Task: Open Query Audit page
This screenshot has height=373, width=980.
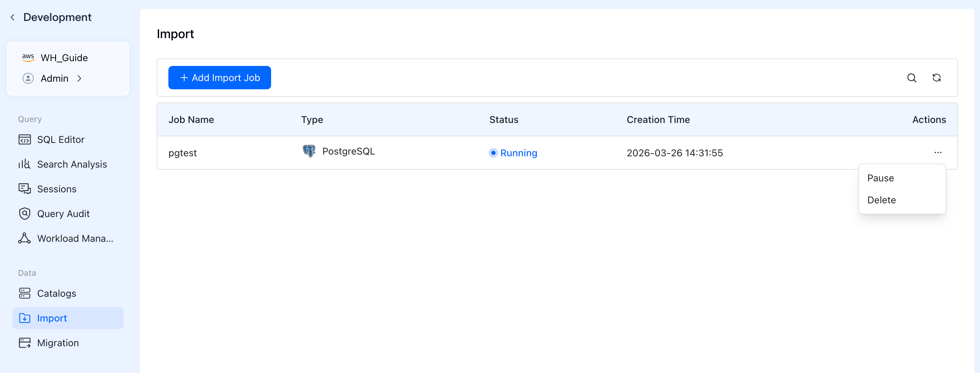Action: point(63,214)
